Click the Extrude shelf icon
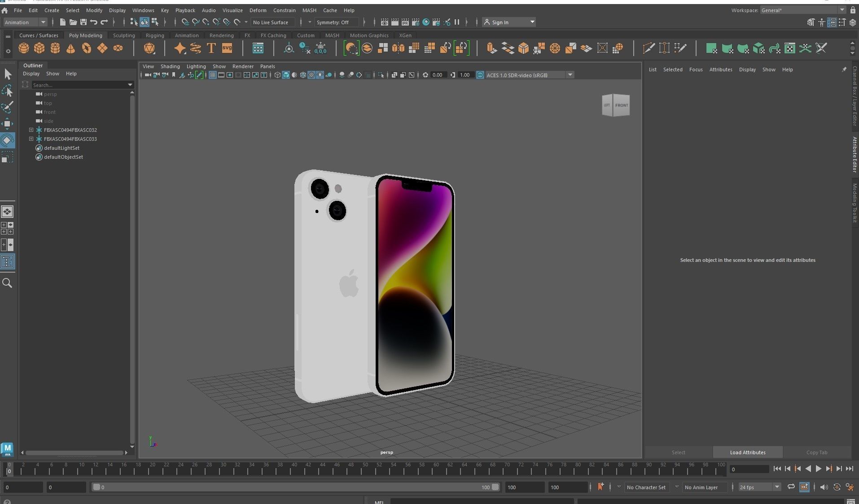The width and height of the screenshot is (859, 504). pos(492,48)
